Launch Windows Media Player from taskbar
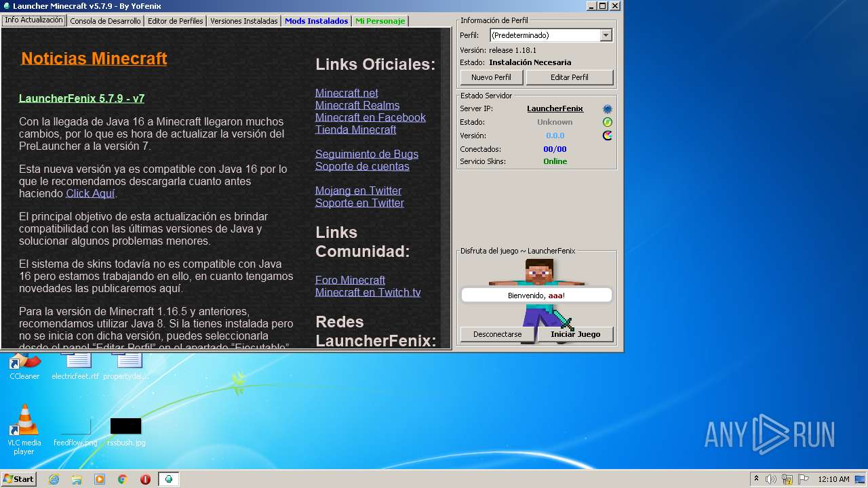This screenshot has width=868, height=488. (100, 479)
